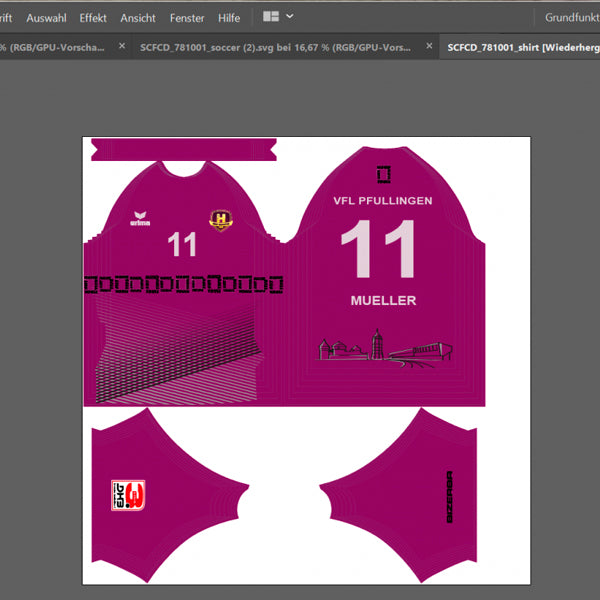Image resolution: width=600 pixels, height=600 pixels.
Task: Select the collar strip above the front jersey
Action: (x=184, y=150)
